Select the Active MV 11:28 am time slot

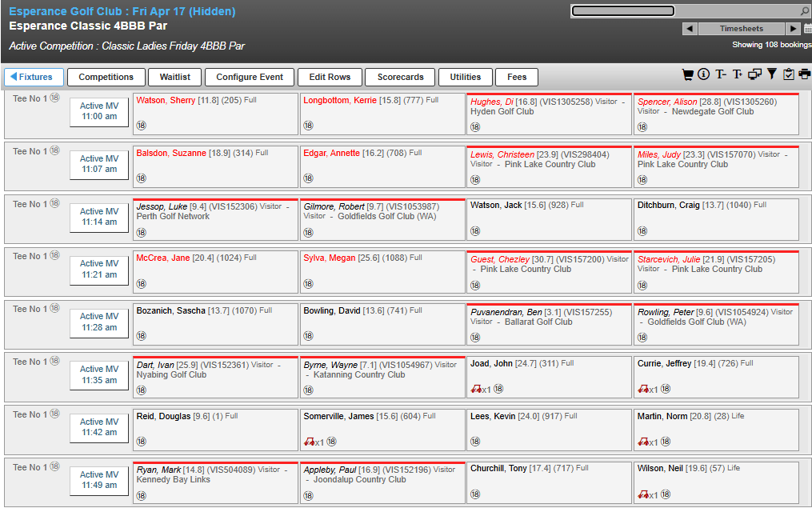[x=99, y=322]
